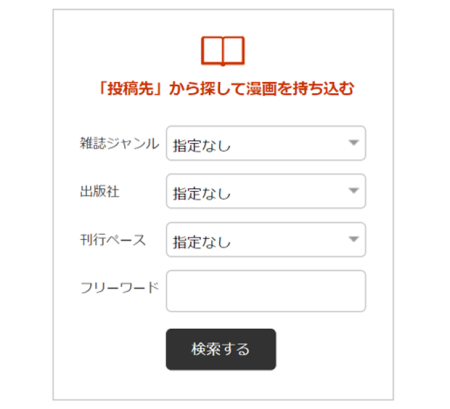Open the 雑誌ジャンル select box
The image size is (450, 409).
click(266, 143)
